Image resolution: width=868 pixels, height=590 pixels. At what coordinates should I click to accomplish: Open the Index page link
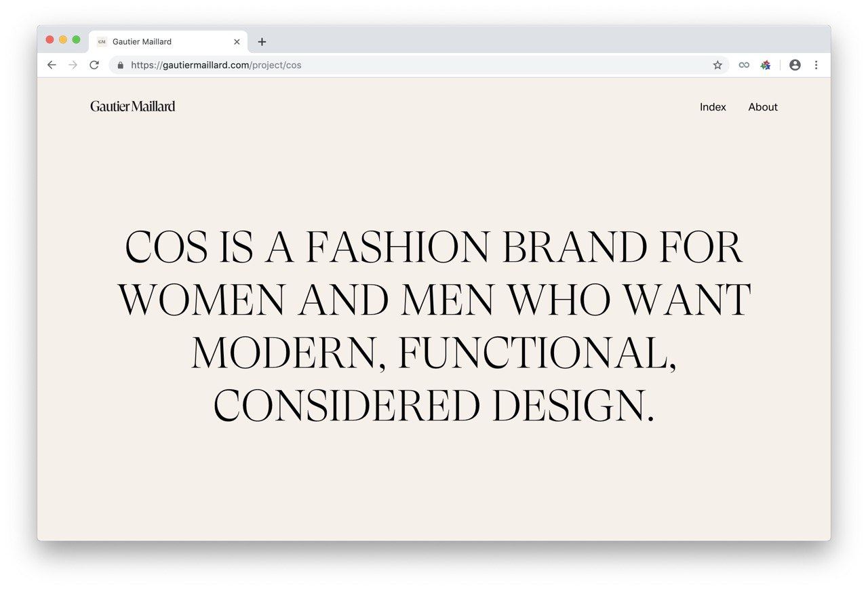713,107
